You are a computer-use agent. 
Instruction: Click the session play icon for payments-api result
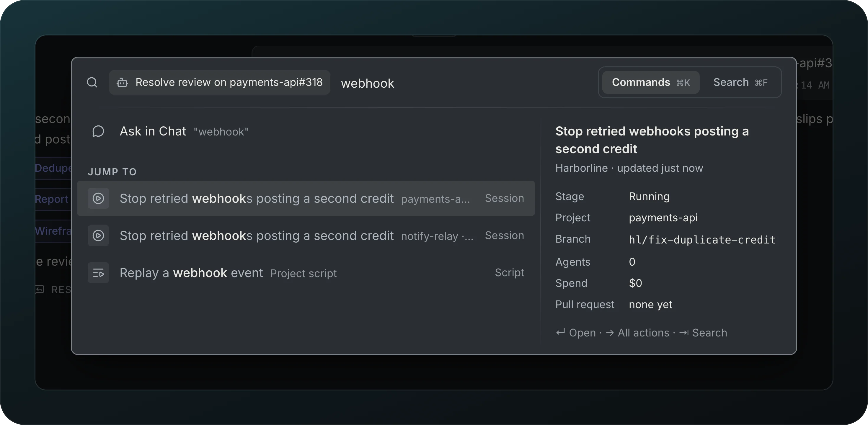98,198
